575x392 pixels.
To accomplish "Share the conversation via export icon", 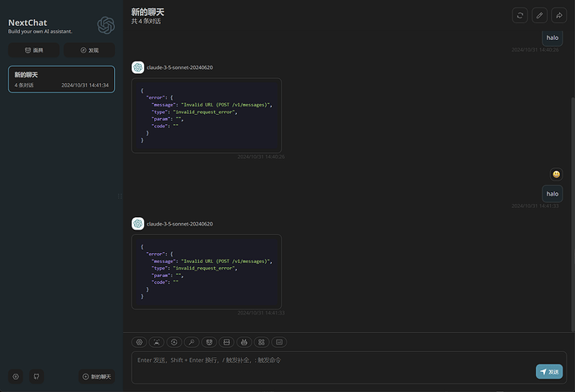I will click(x=559, y=15).
